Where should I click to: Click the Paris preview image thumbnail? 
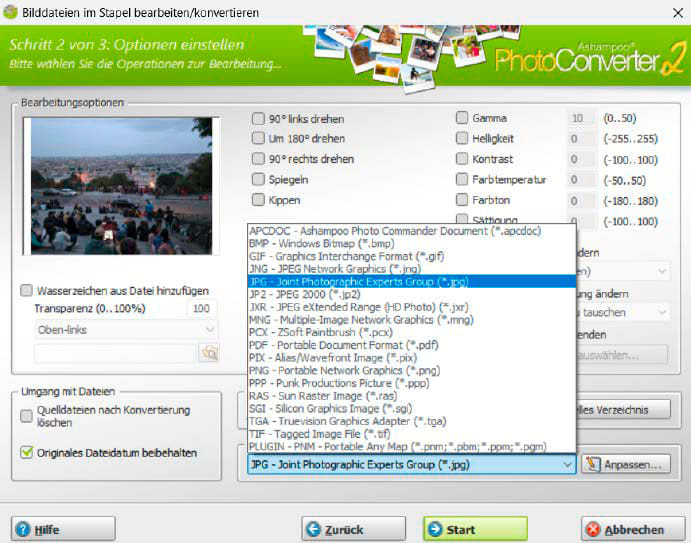(121, 186)
